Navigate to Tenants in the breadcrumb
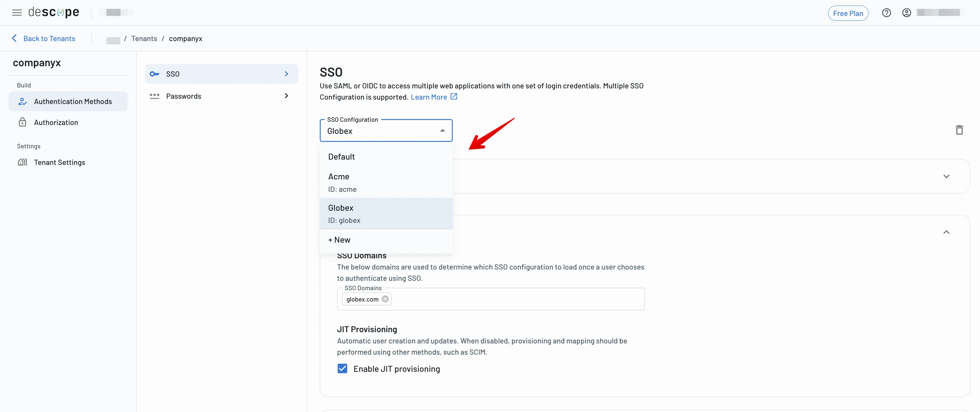980x412 pixels. coord(144,38)
